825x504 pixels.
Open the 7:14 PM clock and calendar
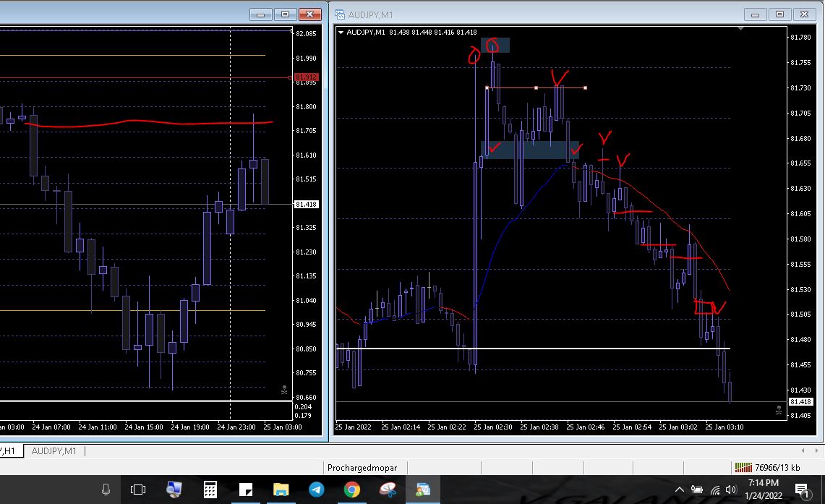(x=764, y=490)
